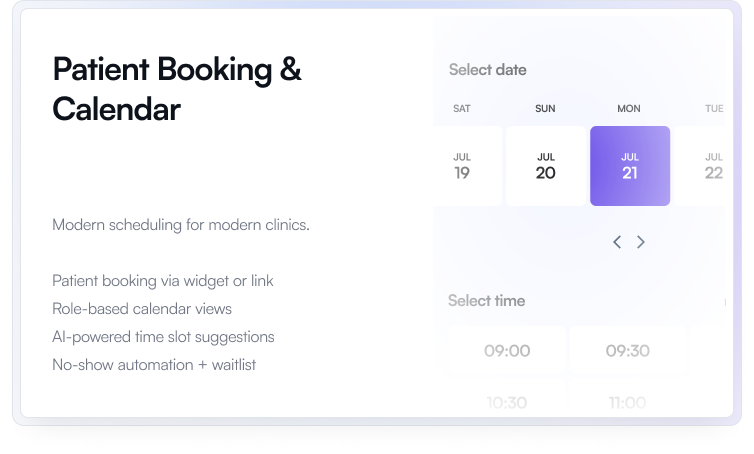Image resolution: width=754 pixels, height=454 pixels.
Task: Click the SUN weekday label
Action: click(x=545, y=108)
